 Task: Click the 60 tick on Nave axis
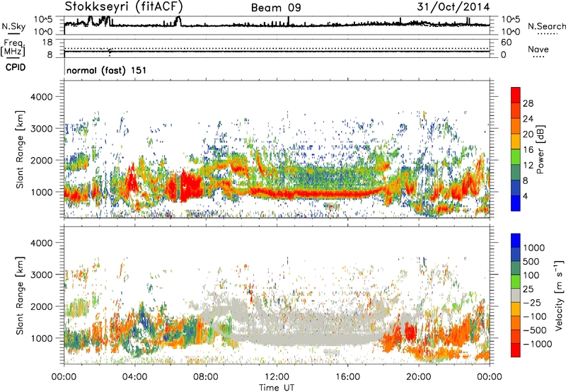[506, 42]
